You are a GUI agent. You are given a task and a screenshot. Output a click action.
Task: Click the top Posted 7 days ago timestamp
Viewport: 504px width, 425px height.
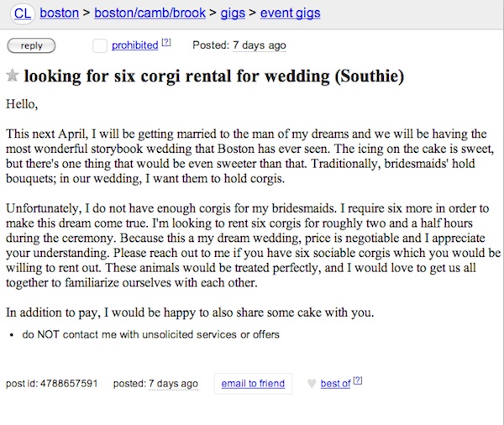pos(259,45)
